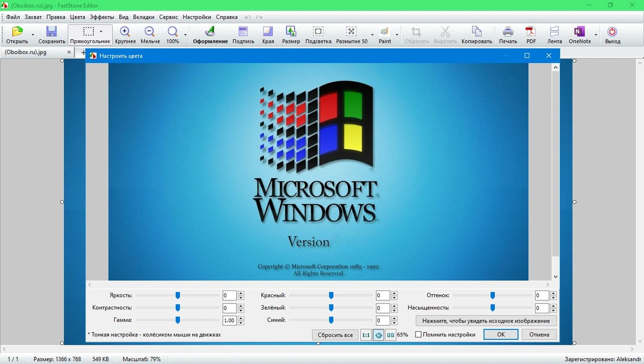
Task: Expand the OneNote dropdown arrow
Action: pyautogui.click(x=596, y=34)
